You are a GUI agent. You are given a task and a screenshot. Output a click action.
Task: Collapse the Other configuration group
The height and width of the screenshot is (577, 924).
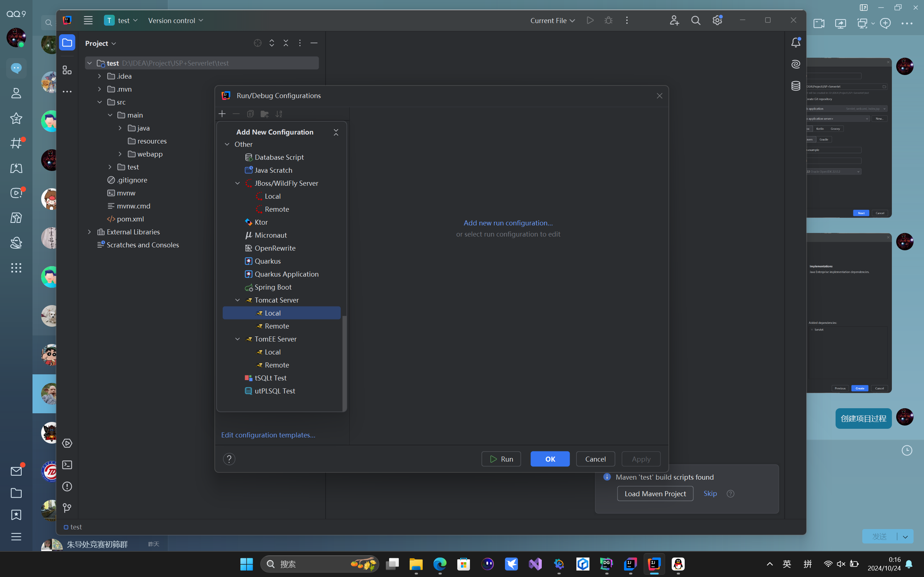(x=227, y=144)
